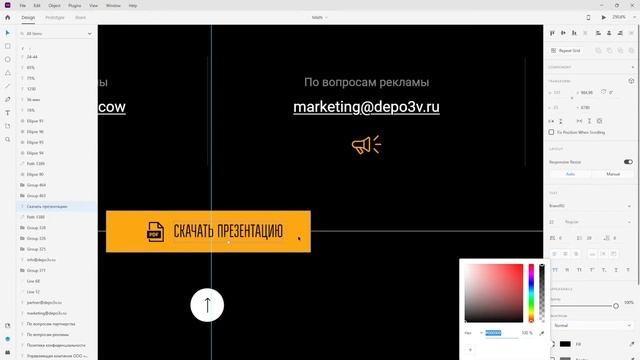Select the Artboard tool
The height and width of the screenshot is (360, 640).
7,126
